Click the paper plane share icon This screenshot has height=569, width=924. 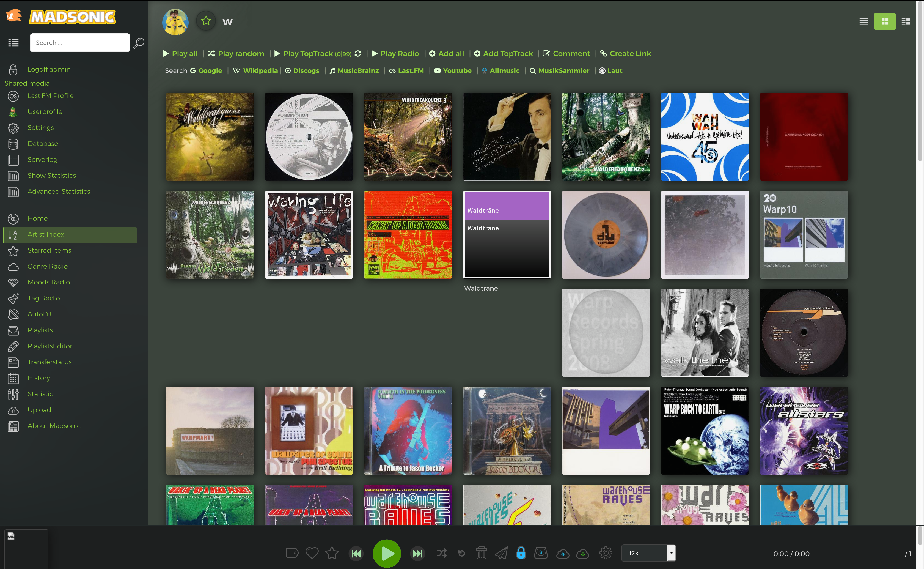tap(501, 553)
